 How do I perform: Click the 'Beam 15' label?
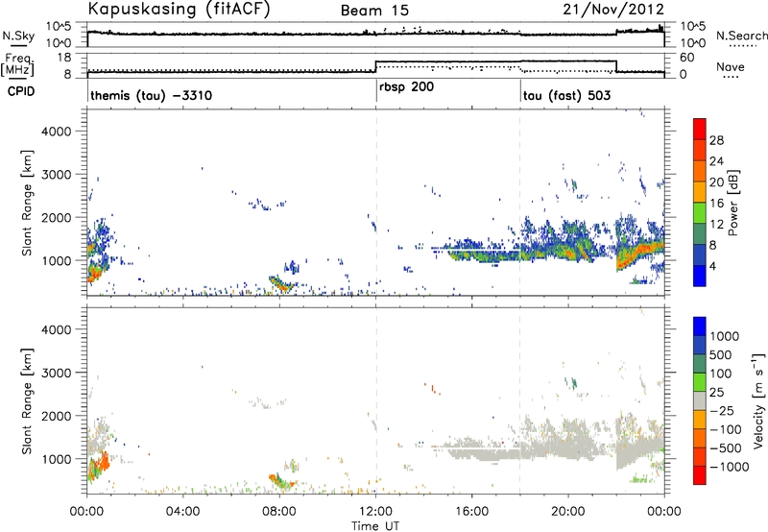click(x=374, y=11)
